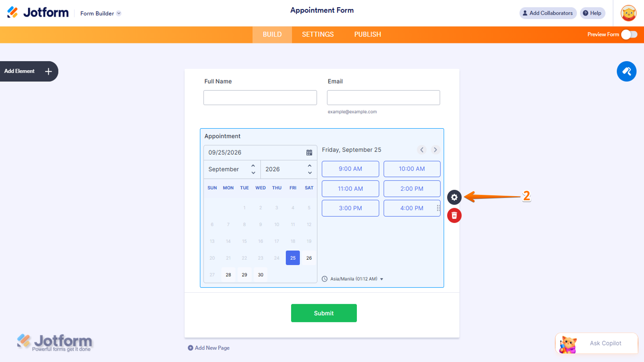Select the 9:00 AM time slot

coord(351,169)
